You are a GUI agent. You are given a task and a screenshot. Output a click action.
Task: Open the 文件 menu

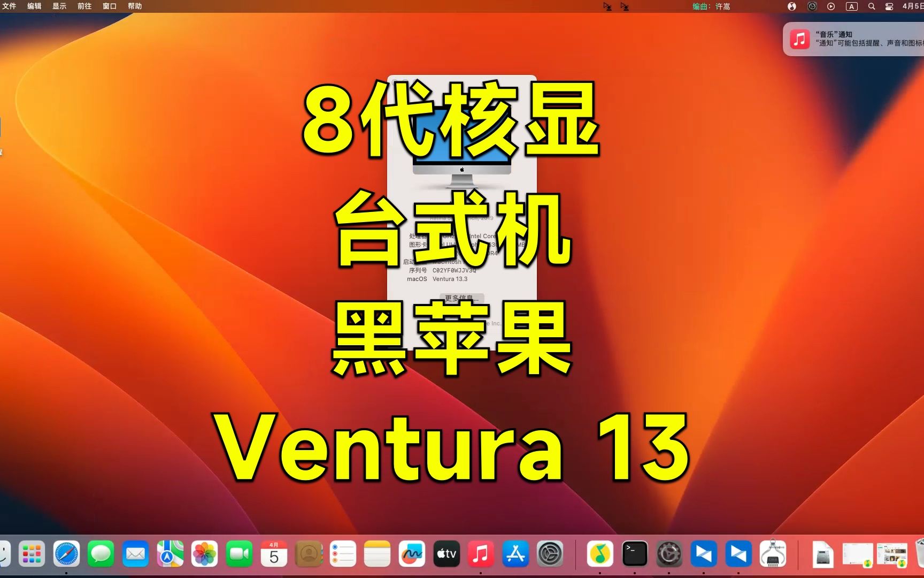(x=9, y=6)
